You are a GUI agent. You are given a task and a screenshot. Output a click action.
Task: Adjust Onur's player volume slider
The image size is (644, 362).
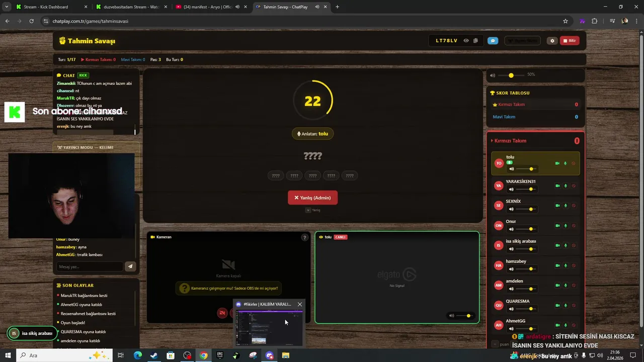point(527,229)
